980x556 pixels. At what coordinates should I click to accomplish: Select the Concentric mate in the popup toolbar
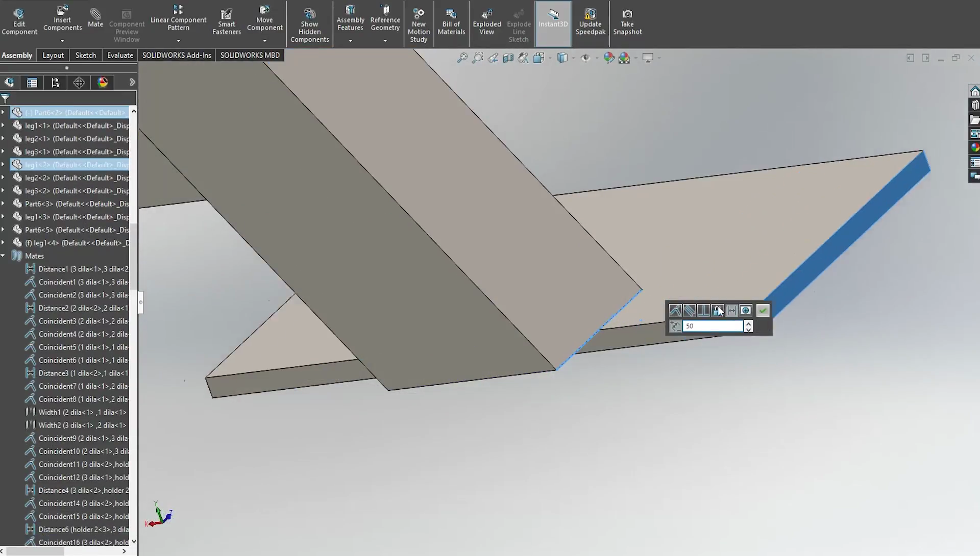pyautogui.click(x=746, y=310)
